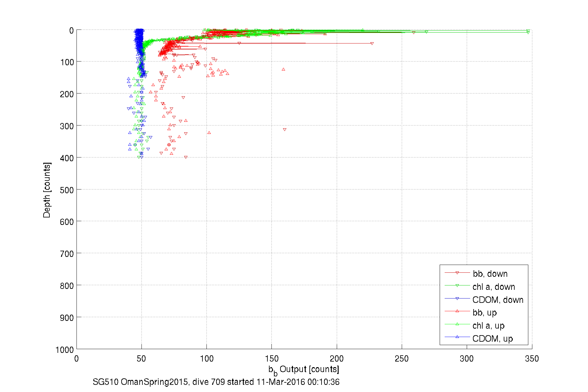Click the y-axis tick label 400
This screenshot has width=588, height=392.
pyautogui.click(x=67, y=158)
